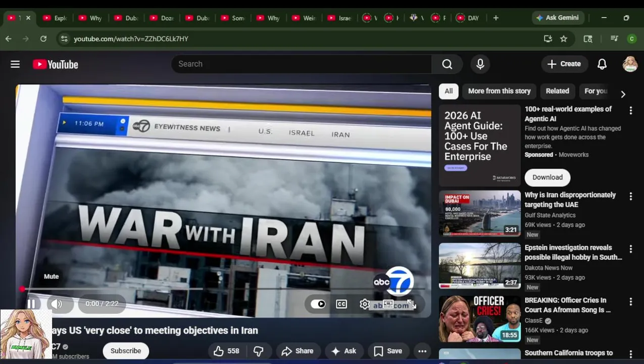The image size is (644, 364).
Task: Open options for Epstein investigation video
Action: [630, 249]
